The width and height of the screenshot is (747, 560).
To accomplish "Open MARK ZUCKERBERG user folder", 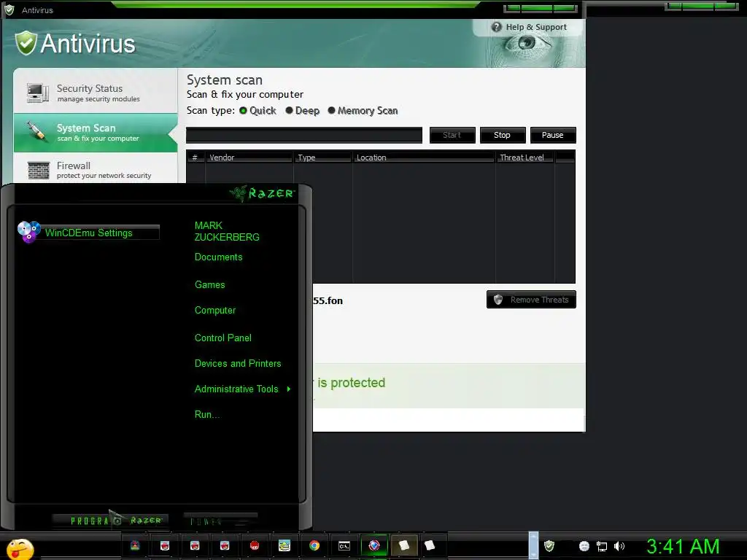I will pos(227,231).
